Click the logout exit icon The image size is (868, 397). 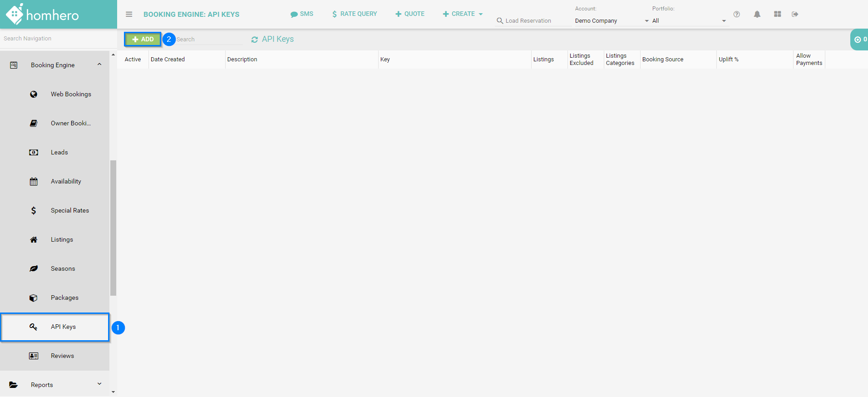[794, 14]
